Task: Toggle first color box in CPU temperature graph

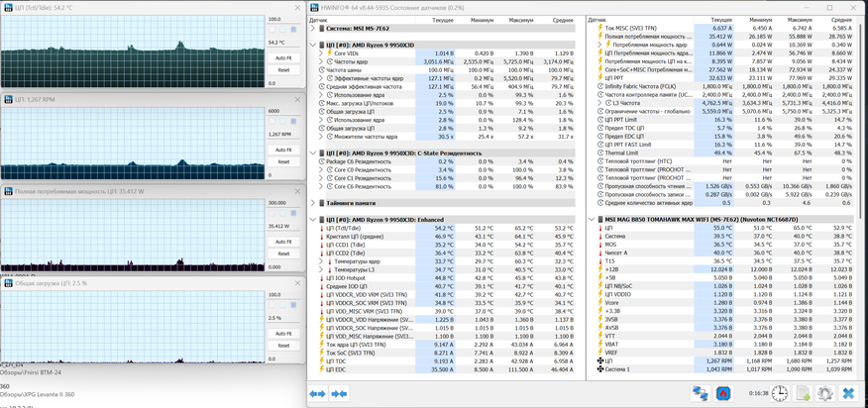Action: 273,30
